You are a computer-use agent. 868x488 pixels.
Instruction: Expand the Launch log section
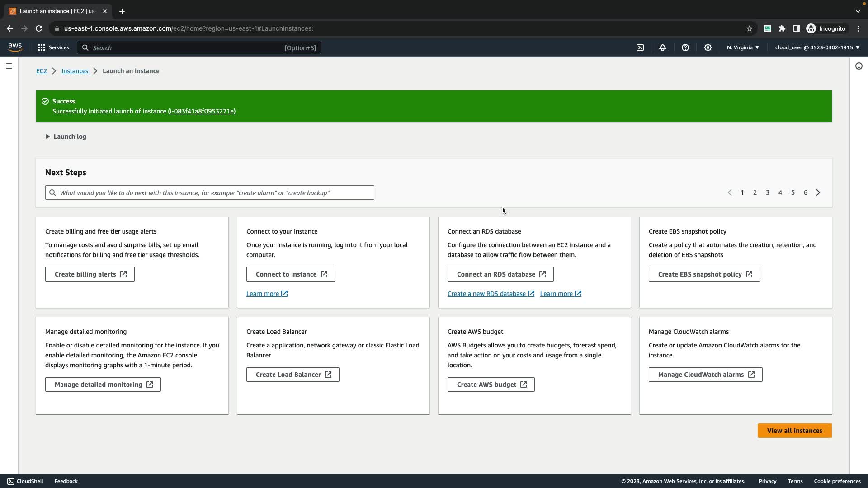[x=66, y=136]
